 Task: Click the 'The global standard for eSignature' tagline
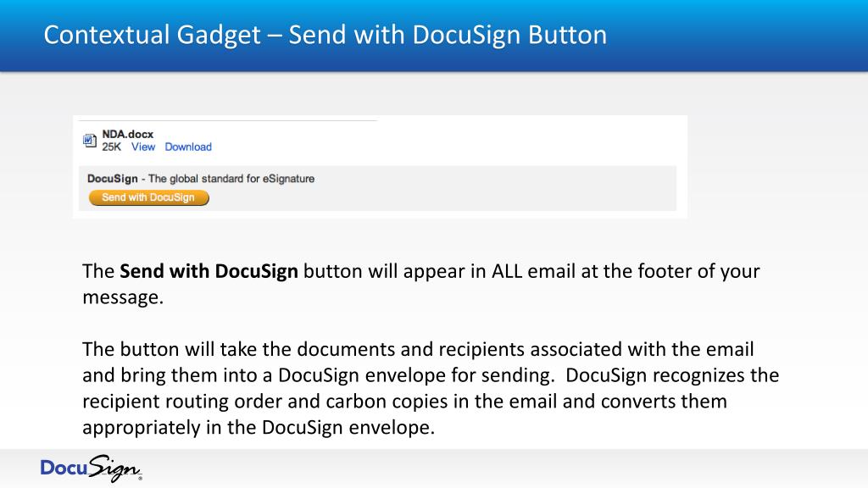pyautogui.click(x=231, y=179)
